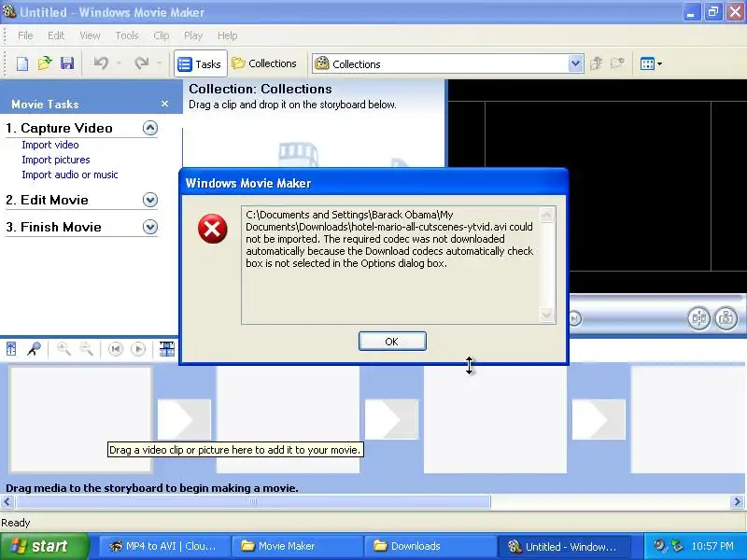Click the New Collection Folder icon
This screenshot has height=560, width=747.
pos(617,63)
